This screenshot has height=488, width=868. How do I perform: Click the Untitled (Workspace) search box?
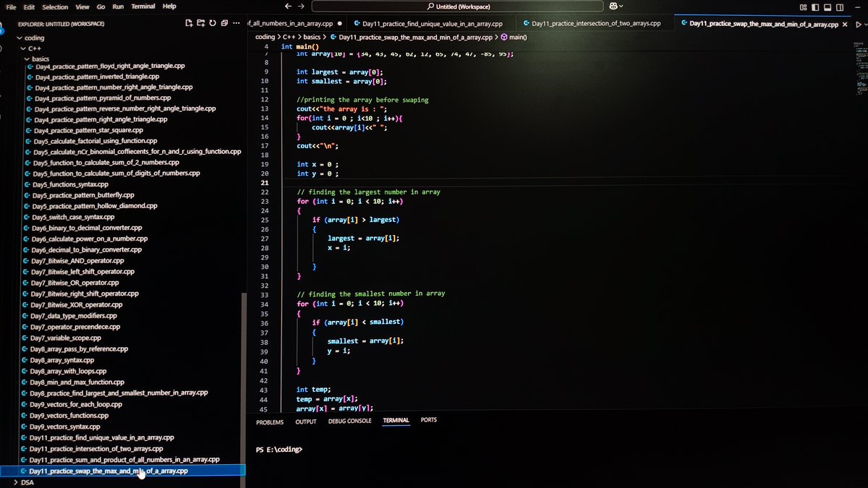click(458, 7)
